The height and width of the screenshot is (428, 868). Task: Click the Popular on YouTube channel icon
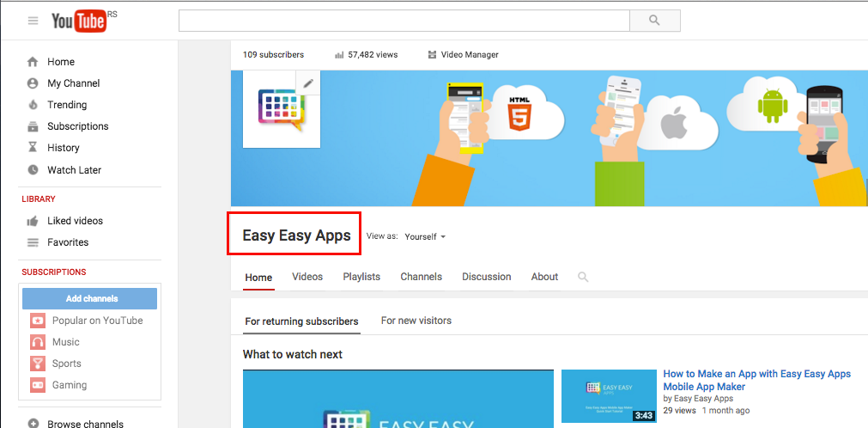[x=38, y=321]
